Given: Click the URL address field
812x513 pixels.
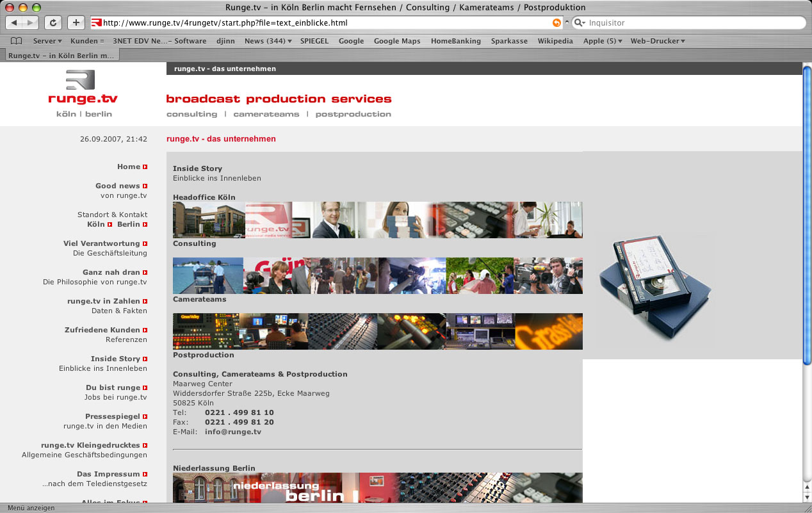Looking at the screenshot, I should tap(320, 22).
